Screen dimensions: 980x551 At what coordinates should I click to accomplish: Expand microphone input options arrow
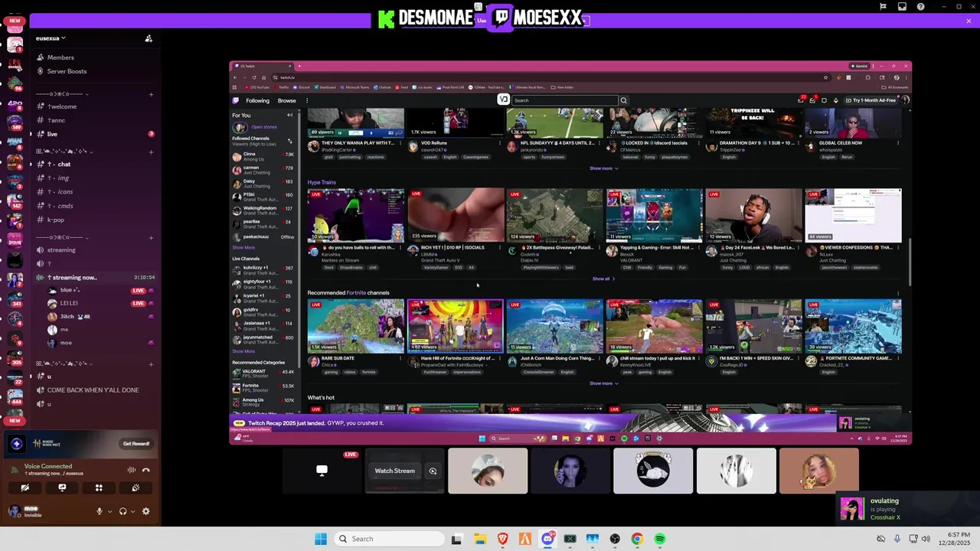point(109,511)
